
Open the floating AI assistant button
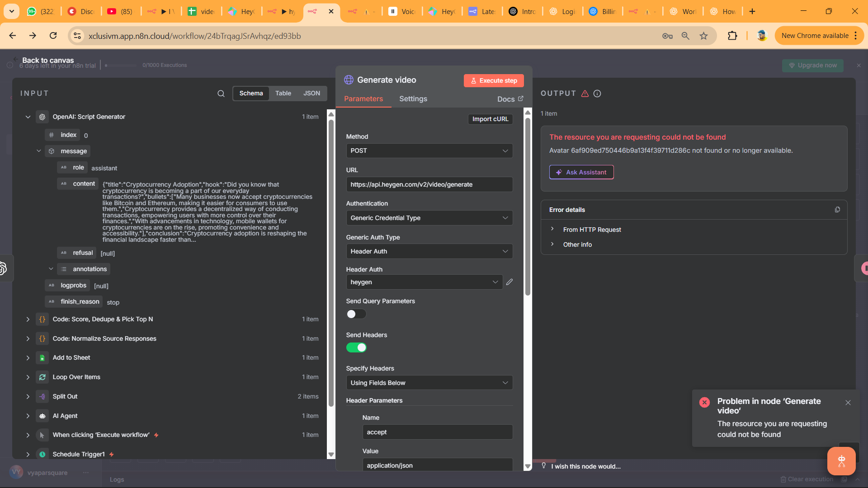[841, 461]
